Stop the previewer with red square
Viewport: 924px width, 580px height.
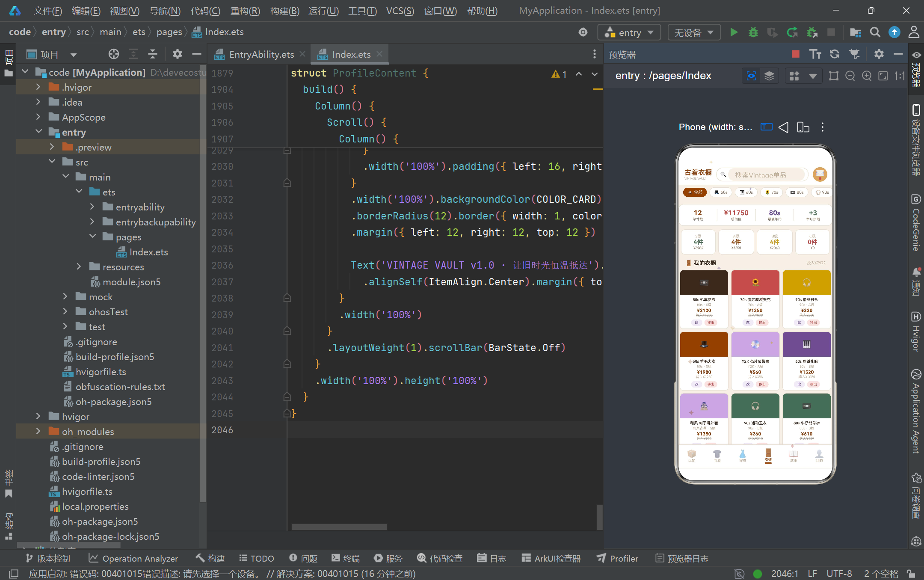tap(796, 54)
